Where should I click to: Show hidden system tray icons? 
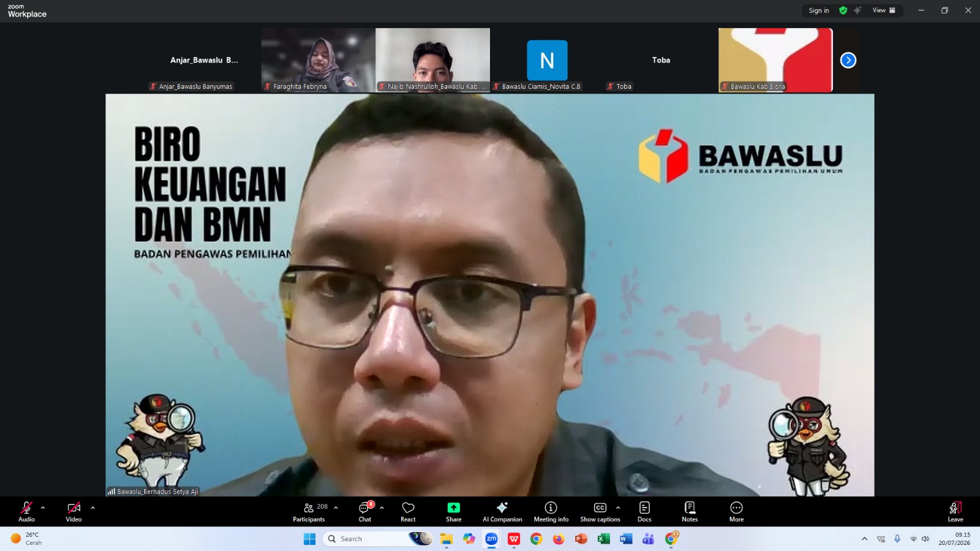864,539
